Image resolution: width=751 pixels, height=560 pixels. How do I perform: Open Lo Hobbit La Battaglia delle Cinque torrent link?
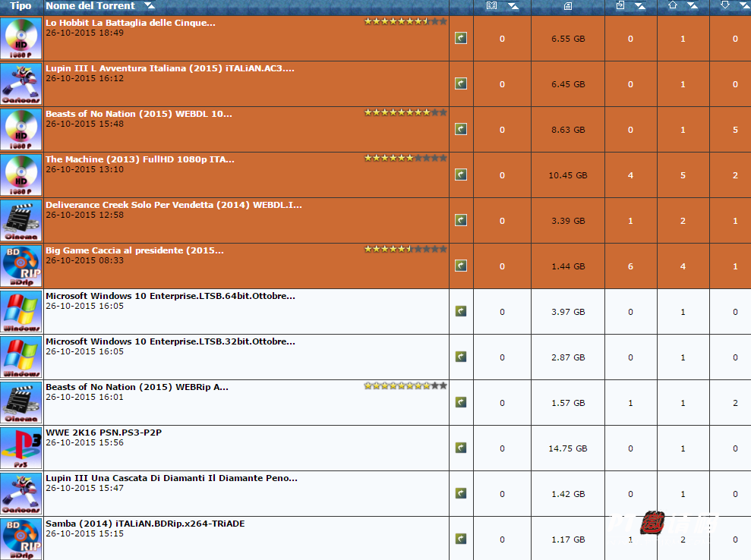131,23
